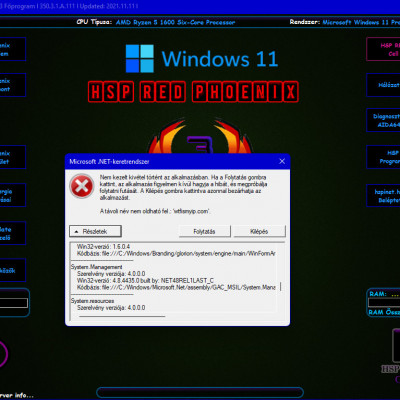Click the Kilépés button

[x=259, y=231]
